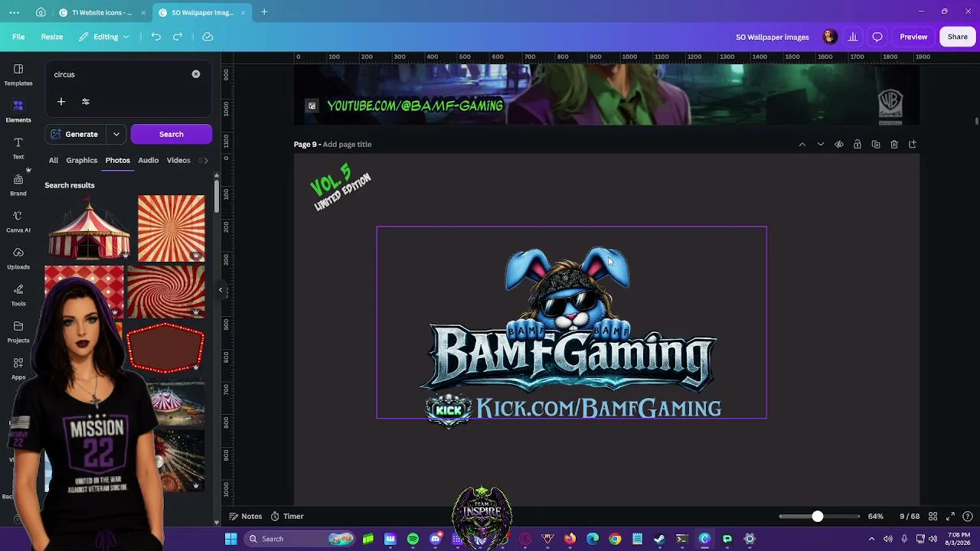Clear the circus search text
This screenshot has width=980, height=551.
[196, 74]
